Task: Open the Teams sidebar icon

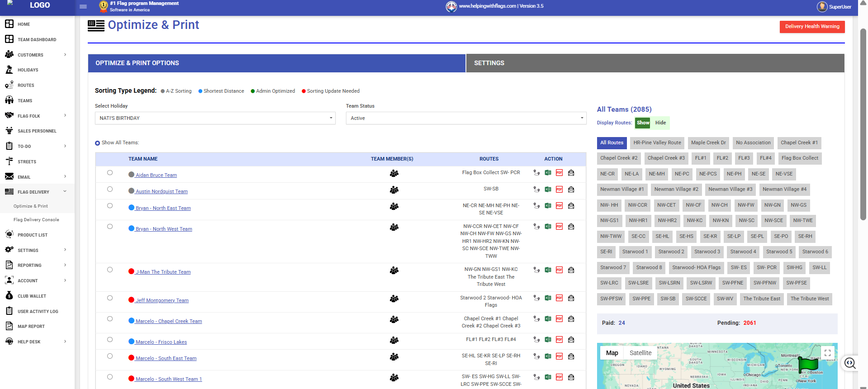Action: pos(9,100)
